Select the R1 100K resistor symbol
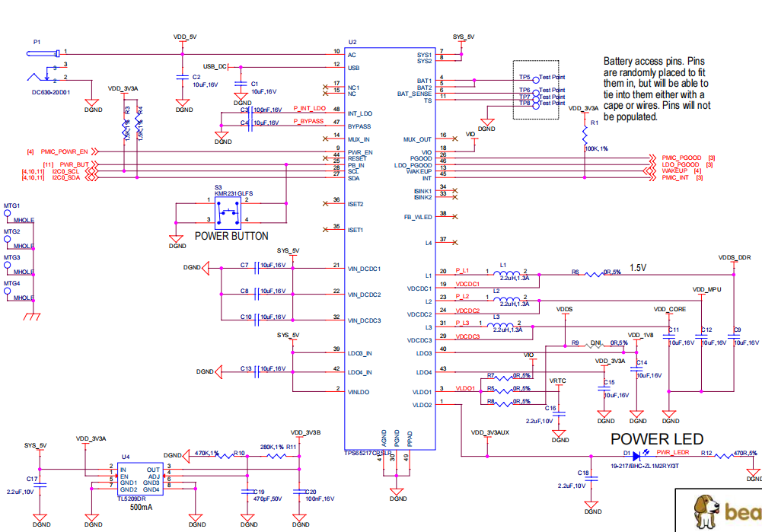 pyautogui.click(x=584, y=134)
